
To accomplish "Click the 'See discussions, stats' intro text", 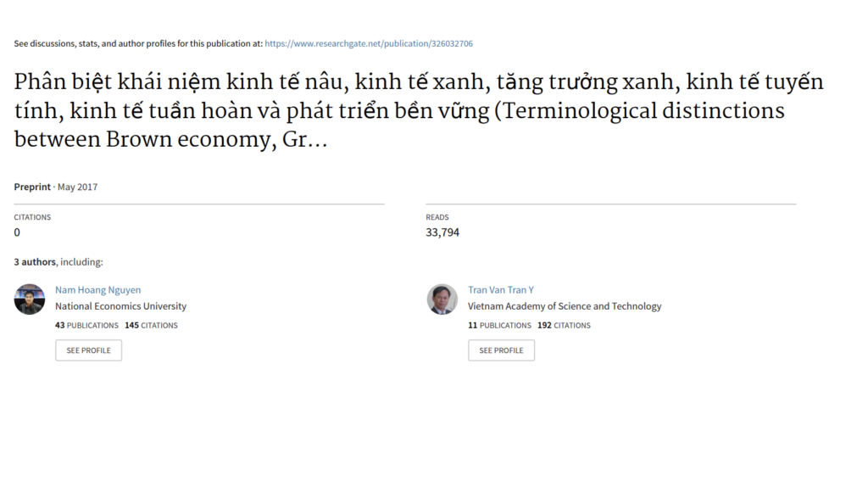I will (x=138, y=44).
